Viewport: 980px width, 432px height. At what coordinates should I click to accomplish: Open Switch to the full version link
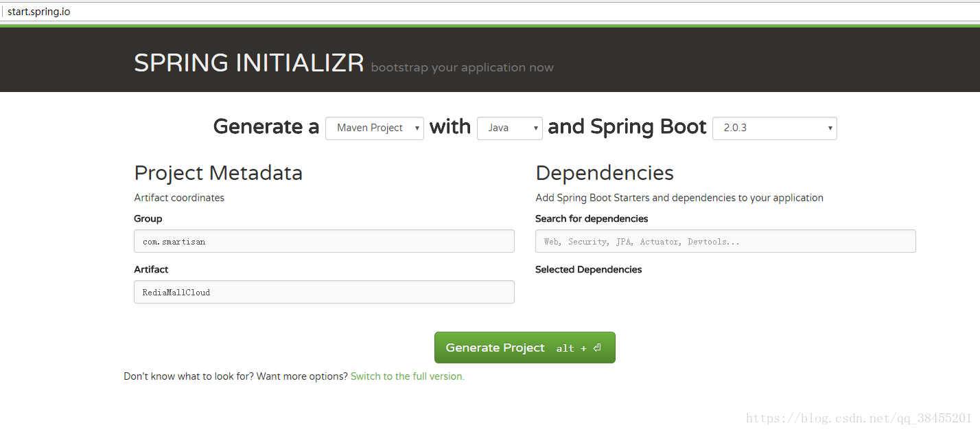point(408,376)
